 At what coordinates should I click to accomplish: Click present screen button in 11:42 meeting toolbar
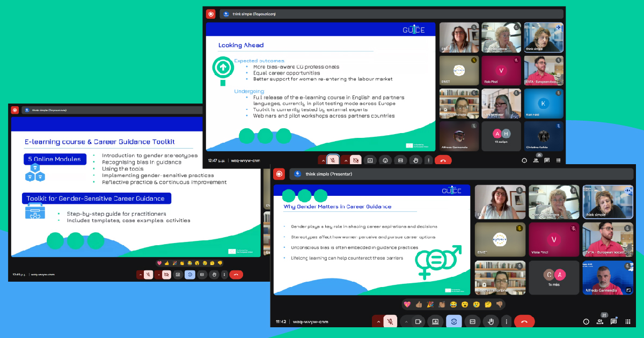pyautogui.click(x=435, y=321)
